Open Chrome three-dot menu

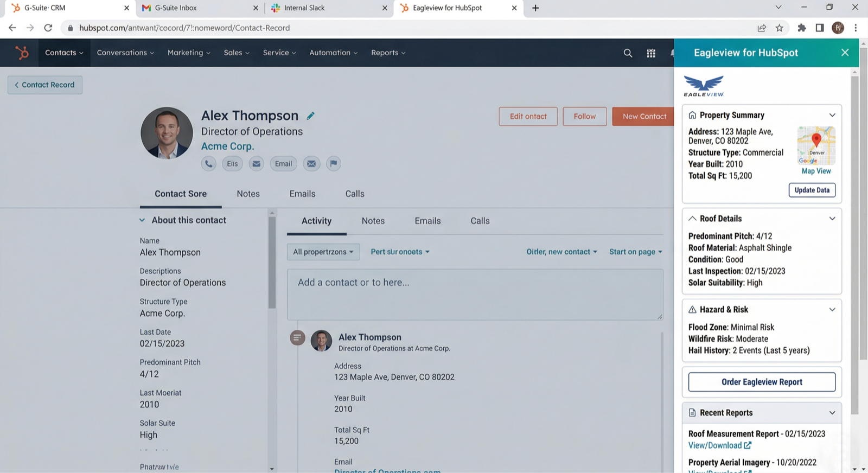pos(856,28)
